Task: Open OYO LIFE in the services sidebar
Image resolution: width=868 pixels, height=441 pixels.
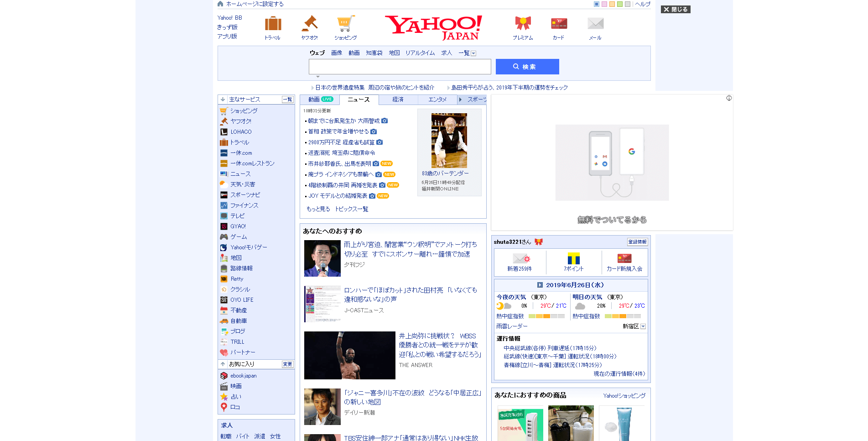Action: [x=242, y=300]
